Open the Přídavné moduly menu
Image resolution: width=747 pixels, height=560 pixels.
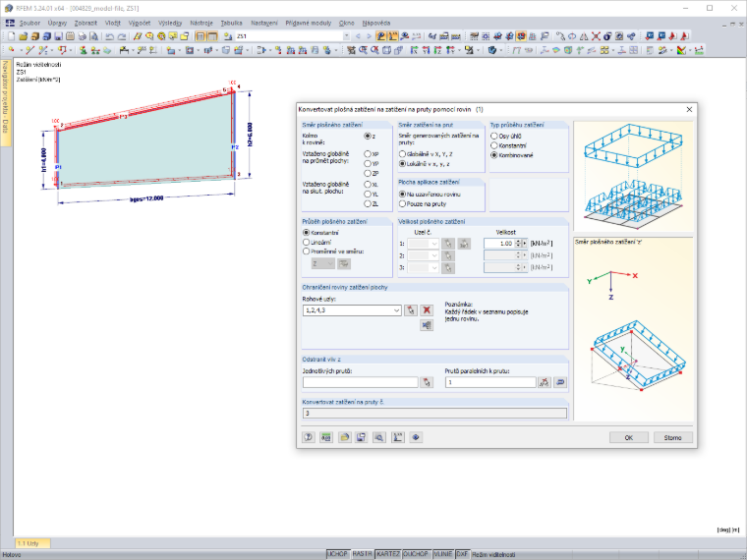(x=309, y=23)
